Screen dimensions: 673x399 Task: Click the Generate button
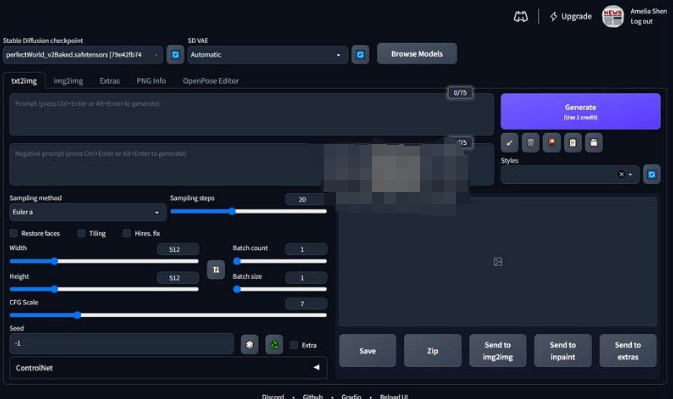pos(580,112)
